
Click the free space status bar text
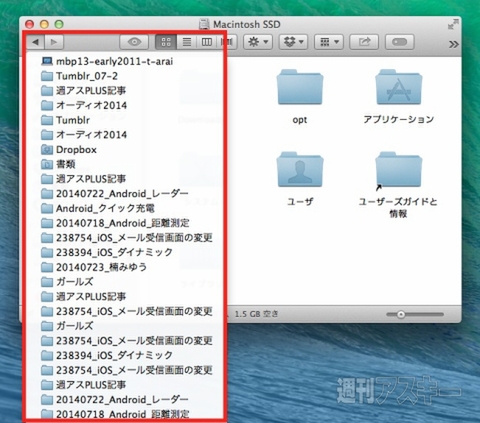click(256, 314)
